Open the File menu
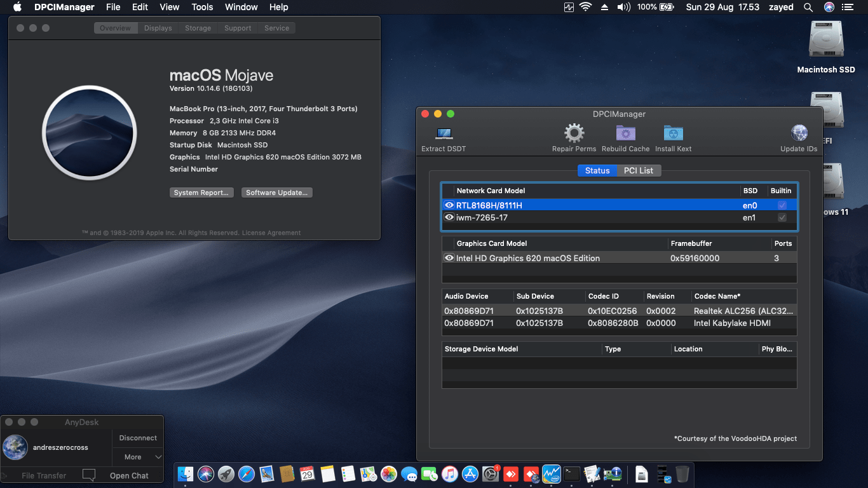This screenshot has width=868, height=488. point(113,7)
